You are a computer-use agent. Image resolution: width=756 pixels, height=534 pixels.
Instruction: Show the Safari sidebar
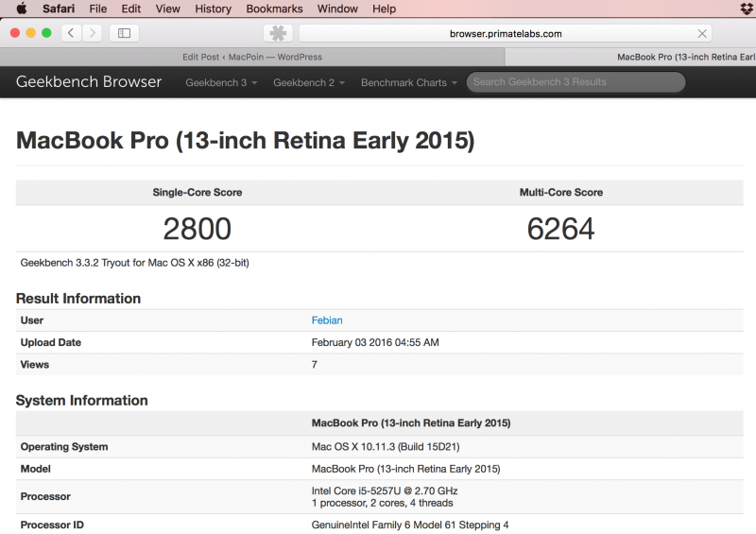(124, 33)
